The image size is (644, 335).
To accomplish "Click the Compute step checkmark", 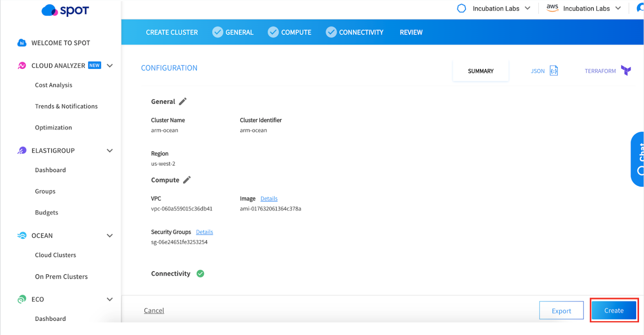I will (273, 32).
